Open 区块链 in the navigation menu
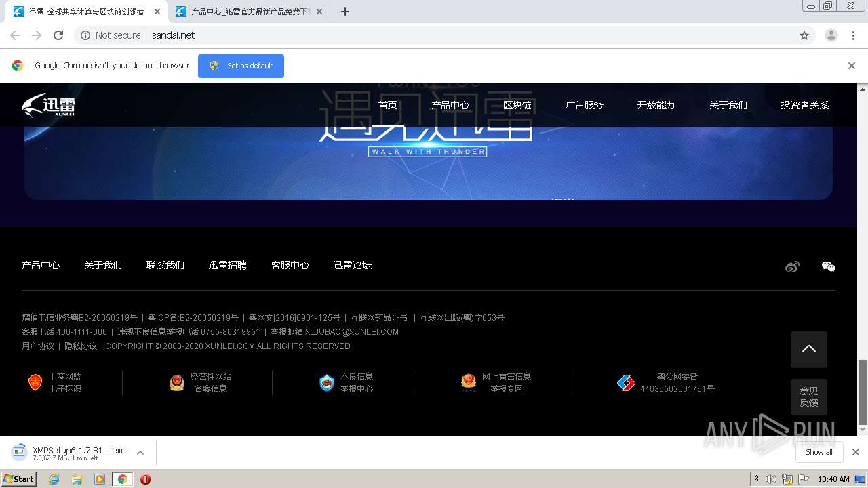Image resolution: width=868 pixels, height=488 pixels. click(x=517, y=105)
